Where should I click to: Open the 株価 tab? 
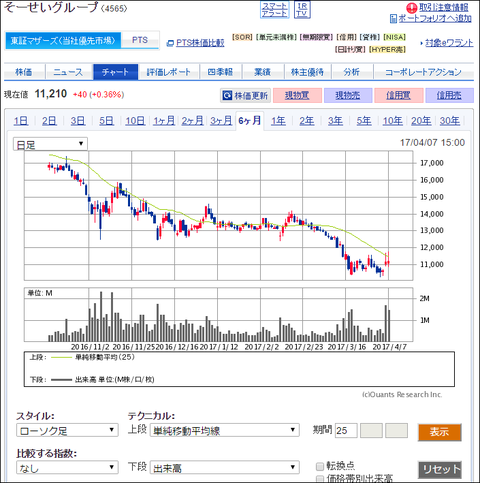24,72
